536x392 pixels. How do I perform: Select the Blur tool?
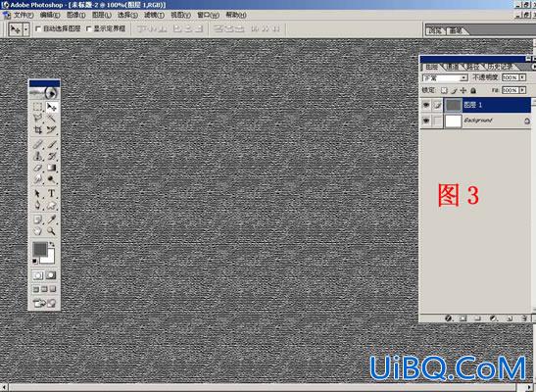click(x=37, y=178)
